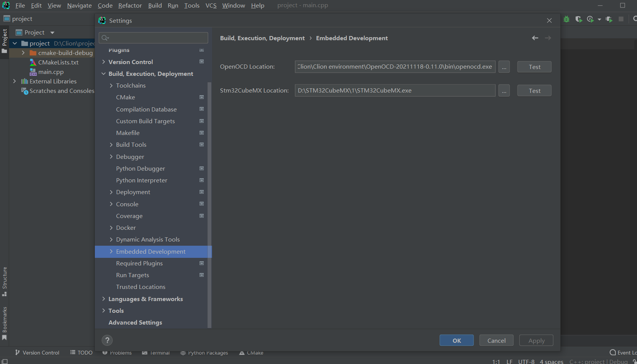
Task: Click the forward navigation arrow in Settings
Action: click(x=548, y=38)
